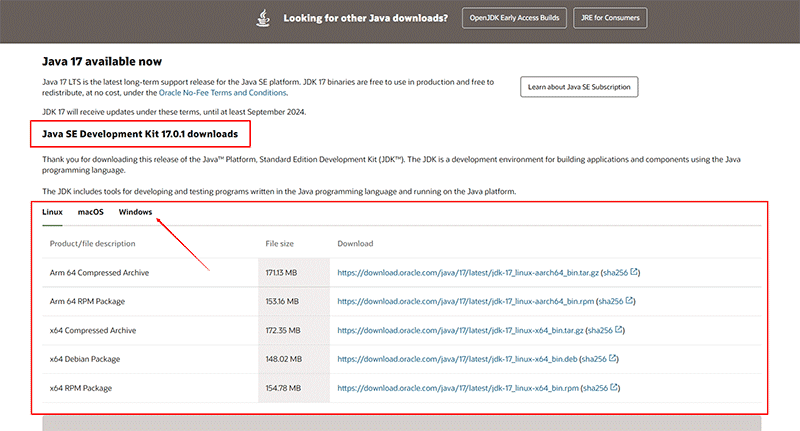Open sha256 link for x64 deb
Image resolution: width=800 pixels, height=431 pixels.
pyautogui.click(x=594, y=359)
